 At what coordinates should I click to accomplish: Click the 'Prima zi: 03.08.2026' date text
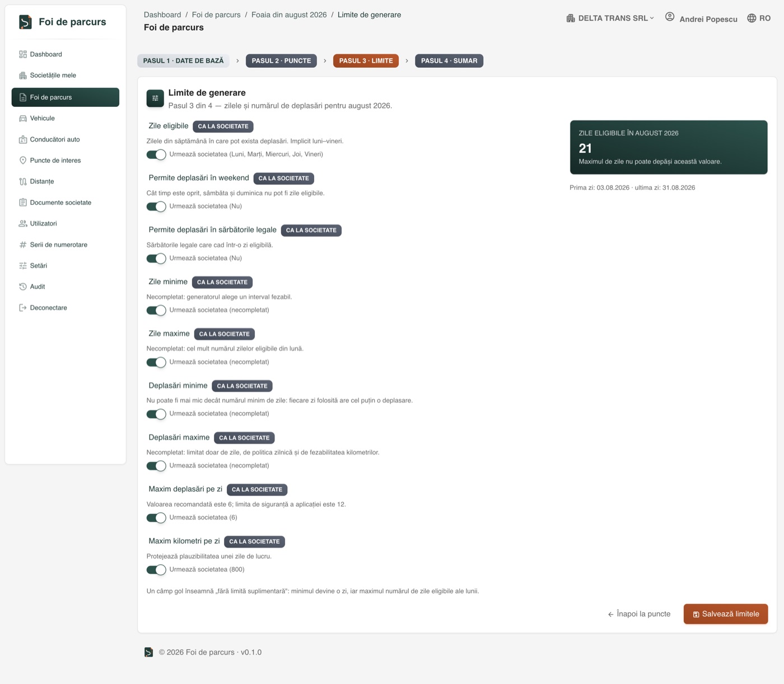pyautogui.click(x=599, y=188)
